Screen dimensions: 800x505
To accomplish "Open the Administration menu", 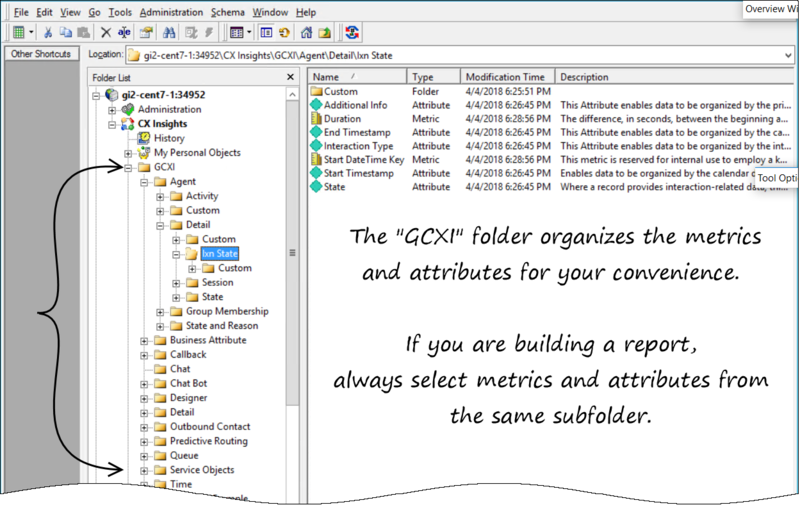I will (x=171, y=12).
